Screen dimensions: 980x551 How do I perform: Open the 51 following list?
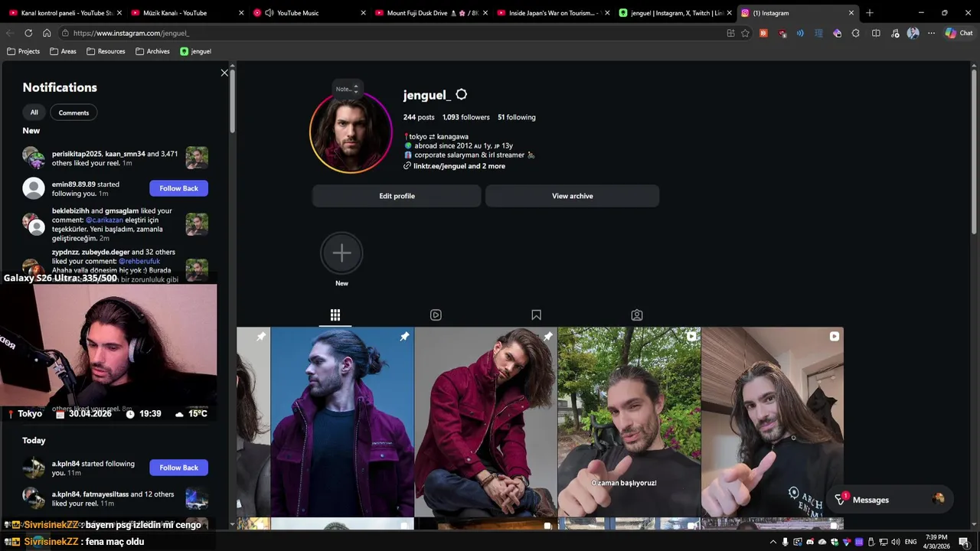(517, 117)
